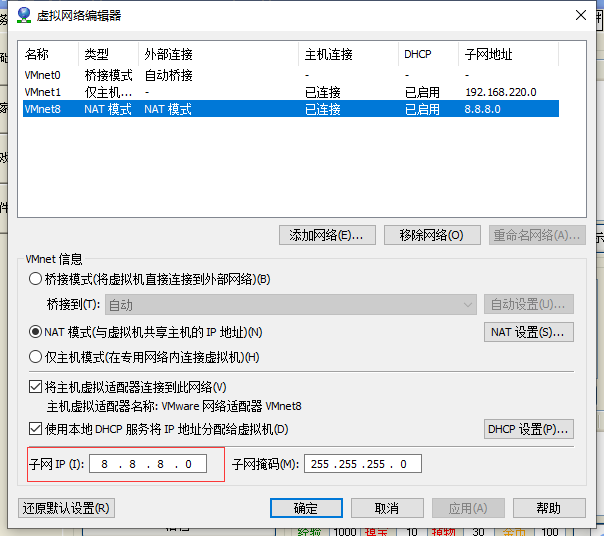Select the 桥接模式 radio button
604x536 pixels.
click(x=35, y=279)
